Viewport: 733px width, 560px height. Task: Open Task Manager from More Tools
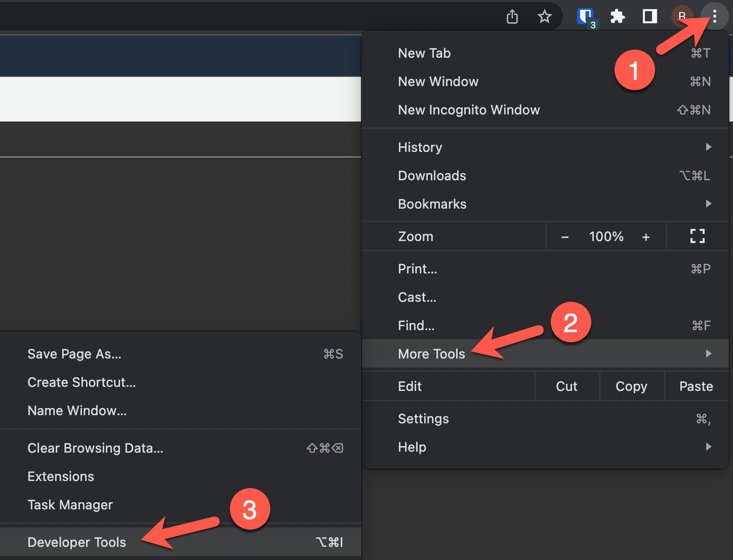70,505
